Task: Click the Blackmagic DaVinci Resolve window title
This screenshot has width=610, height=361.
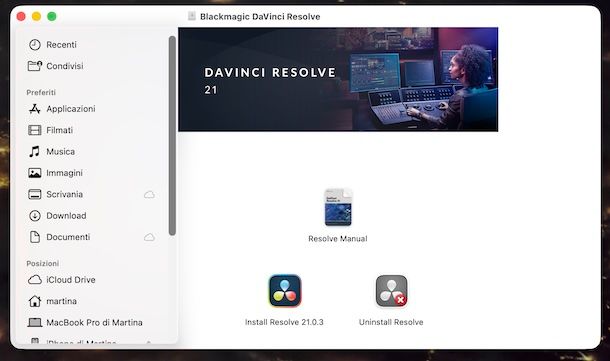Action: coord(260,16)
